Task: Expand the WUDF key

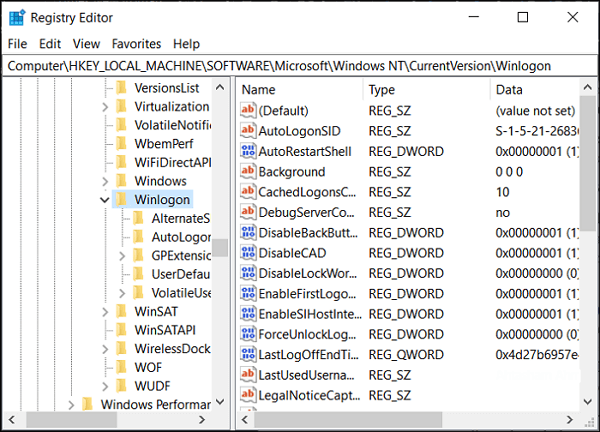Action: coord(105,386)
